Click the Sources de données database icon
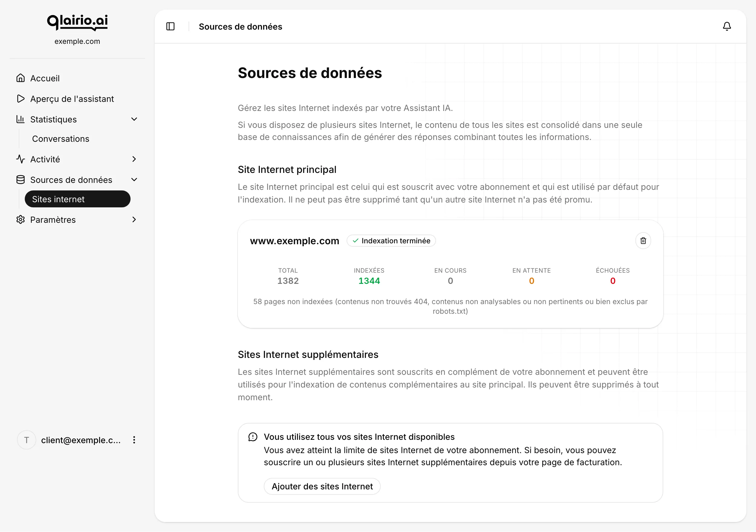This screenshot has height=532, width=756. [x=21, y=180]
